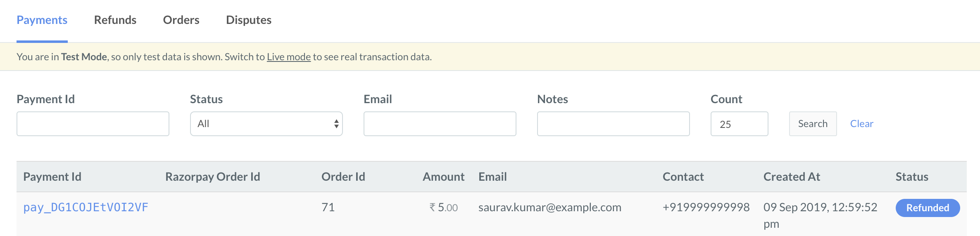
Task: Focus the Notes filter field
Action: 614,124
